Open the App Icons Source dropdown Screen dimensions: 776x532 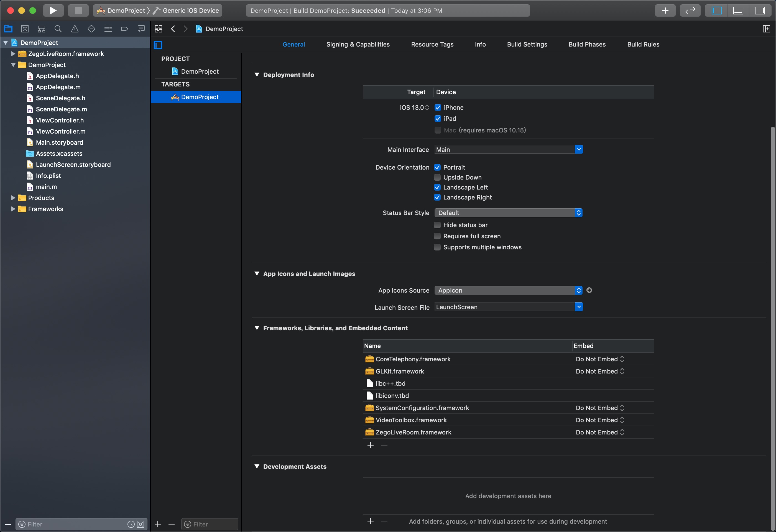(508, 290)
